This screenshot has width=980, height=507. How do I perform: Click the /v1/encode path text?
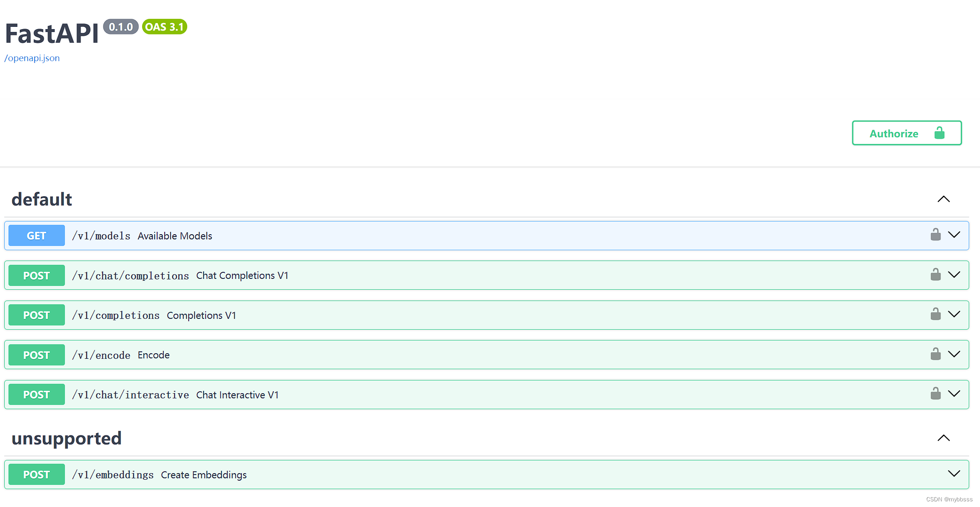tap(101, 355)
